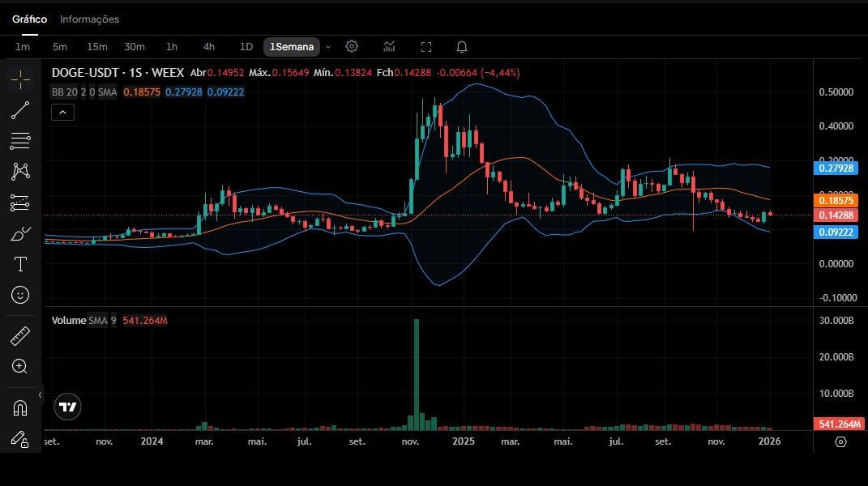Toggle magnet mode snapping
868x486 pixels.
[x=20, y=408]
